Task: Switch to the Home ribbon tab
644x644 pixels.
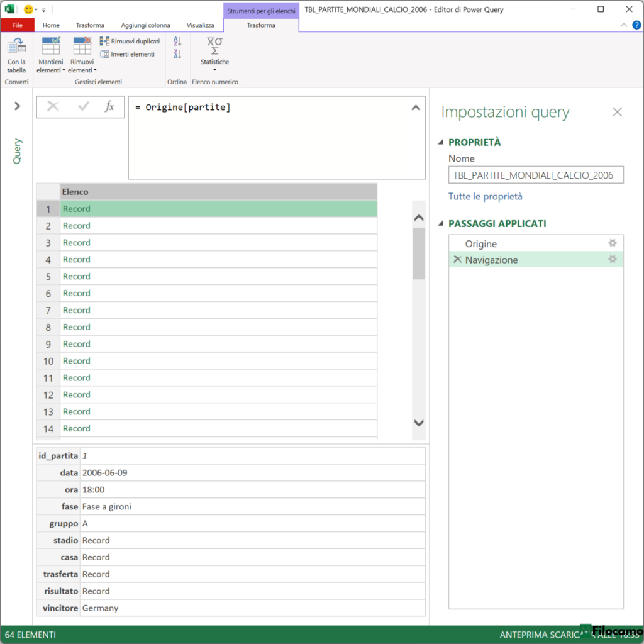Action: [51, 25]
